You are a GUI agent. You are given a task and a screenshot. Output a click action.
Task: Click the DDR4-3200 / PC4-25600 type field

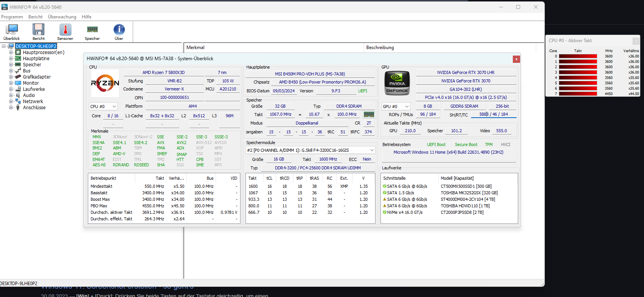318,168
